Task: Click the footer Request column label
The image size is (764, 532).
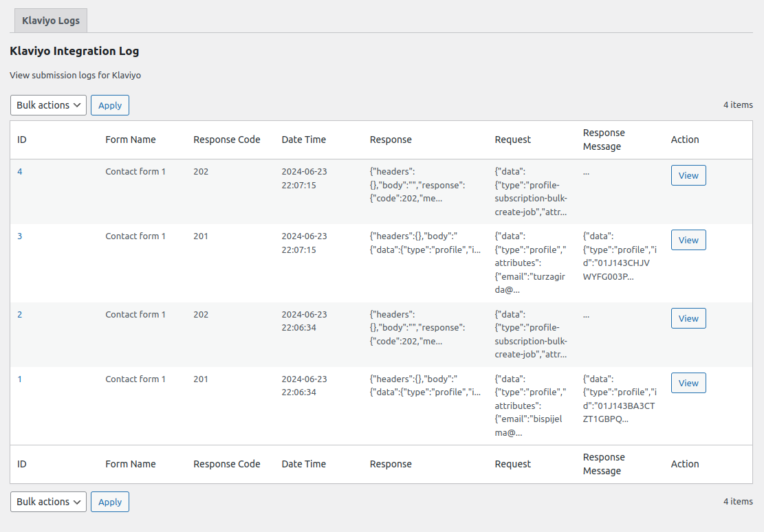Action: 512,464
